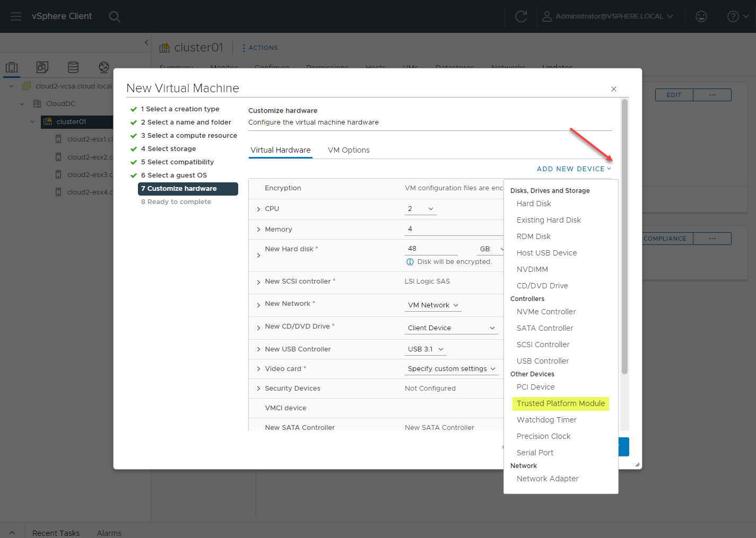Collapse the cluster01 tree node

(x=32, y=121)
